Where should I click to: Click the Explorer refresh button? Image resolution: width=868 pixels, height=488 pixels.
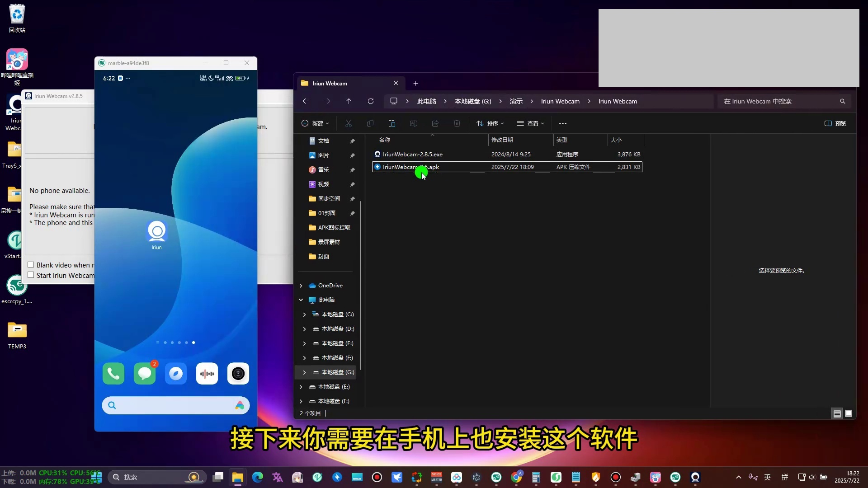click(x=371, y=101)
